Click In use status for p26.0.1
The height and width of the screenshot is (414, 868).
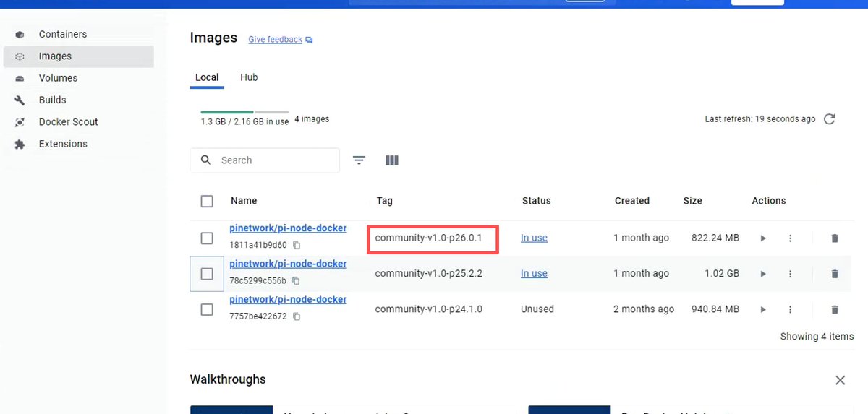534,238
